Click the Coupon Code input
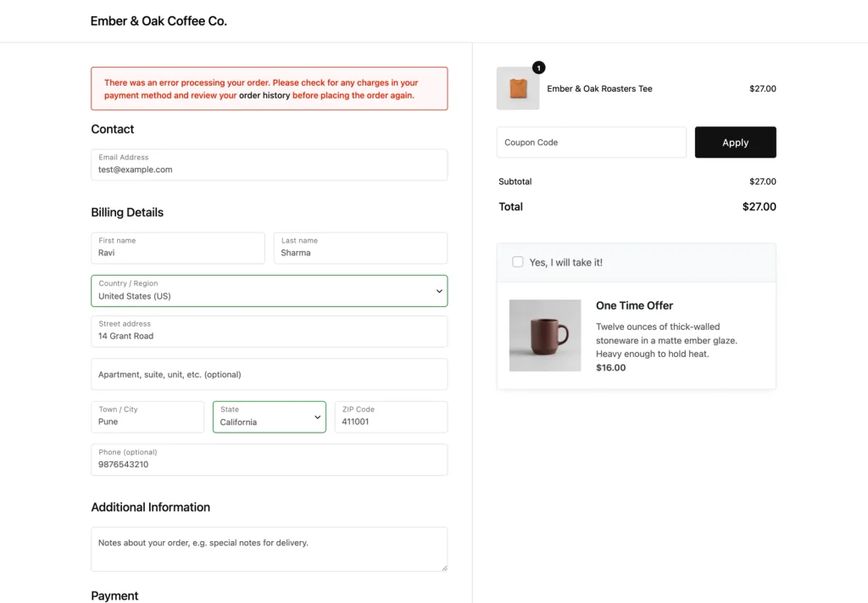 591,142
